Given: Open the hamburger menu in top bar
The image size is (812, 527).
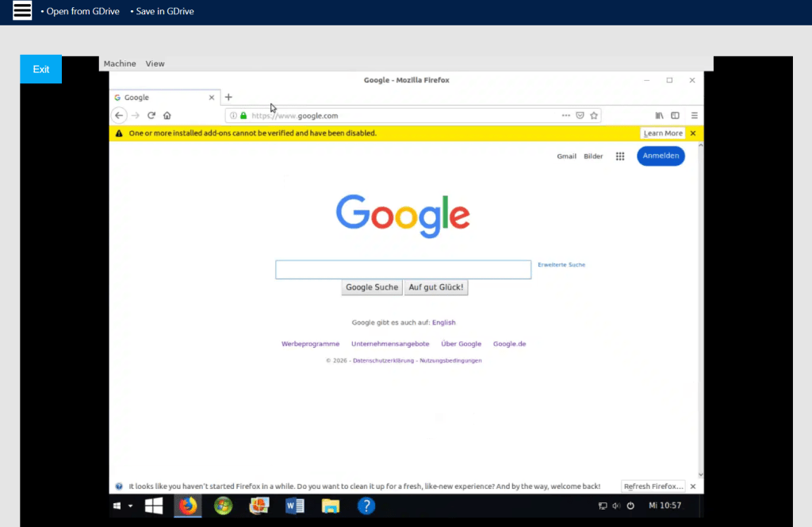Looking at the screenshot, I should tap(22, 10).
